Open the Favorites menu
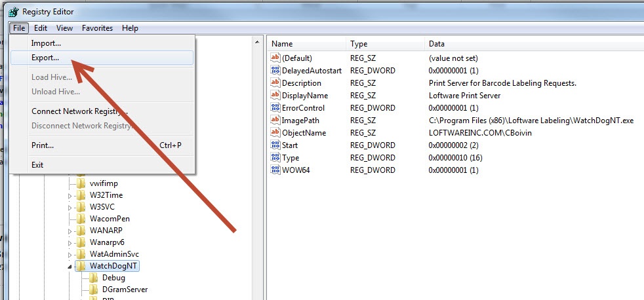644x300 pixels. tap(97, 28)
